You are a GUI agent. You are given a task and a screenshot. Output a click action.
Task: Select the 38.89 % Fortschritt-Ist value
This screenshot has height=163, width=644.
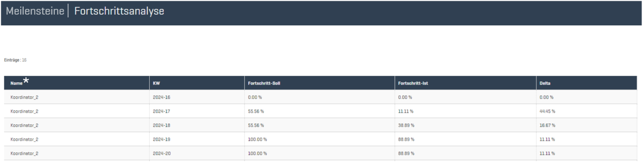click(x=406, y=125)
